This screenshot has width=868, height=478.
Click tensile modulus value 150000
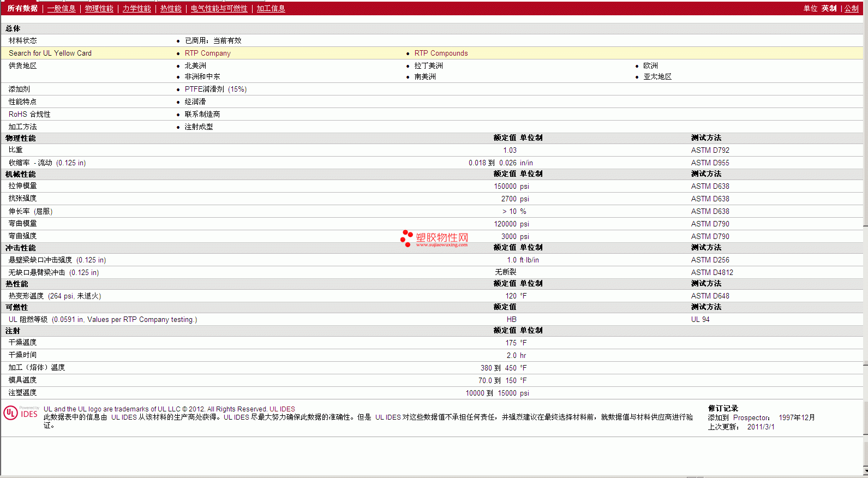[505, 187]
